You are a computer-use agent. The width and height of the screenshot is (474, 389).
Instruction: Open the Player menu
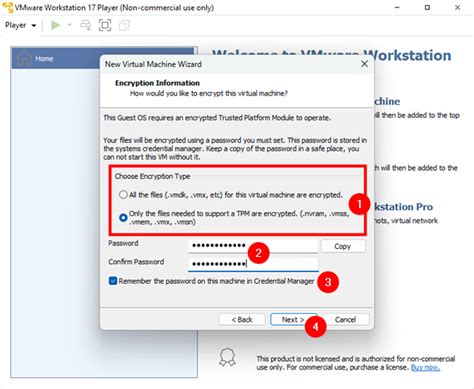point(20,25)
